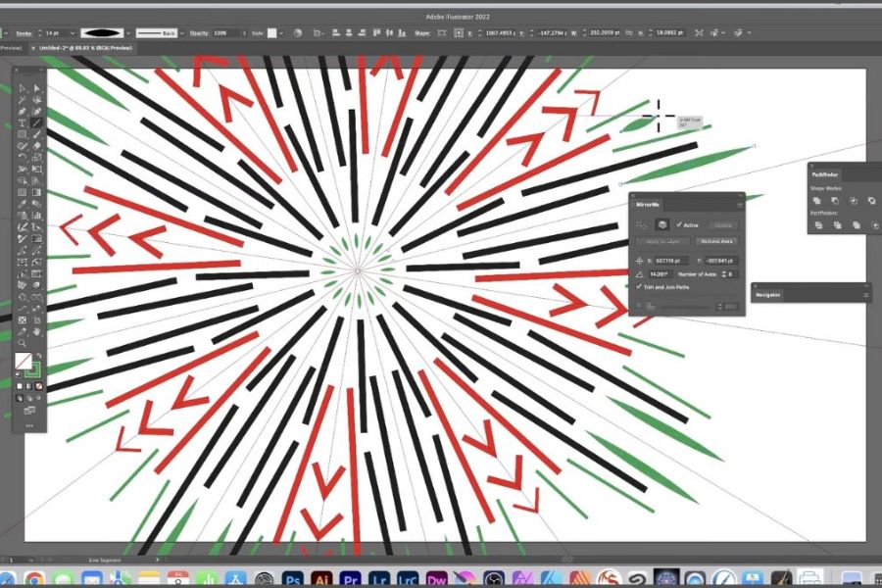The width and height of the screenshot is (882, 588).
Task: Open the MirrorMe panel options menu
Action: click(738, 204)
